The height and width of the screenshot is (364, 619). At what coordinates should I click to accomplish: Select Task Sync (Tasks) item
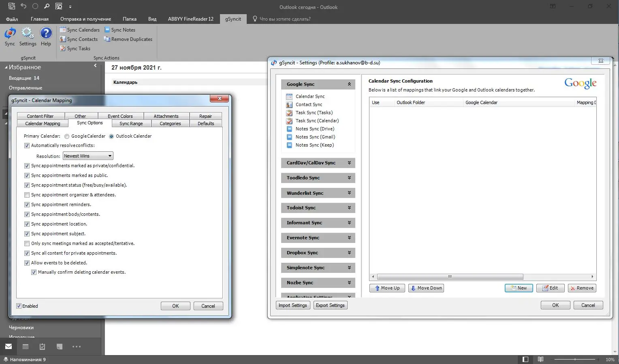[x=314, y=113]
